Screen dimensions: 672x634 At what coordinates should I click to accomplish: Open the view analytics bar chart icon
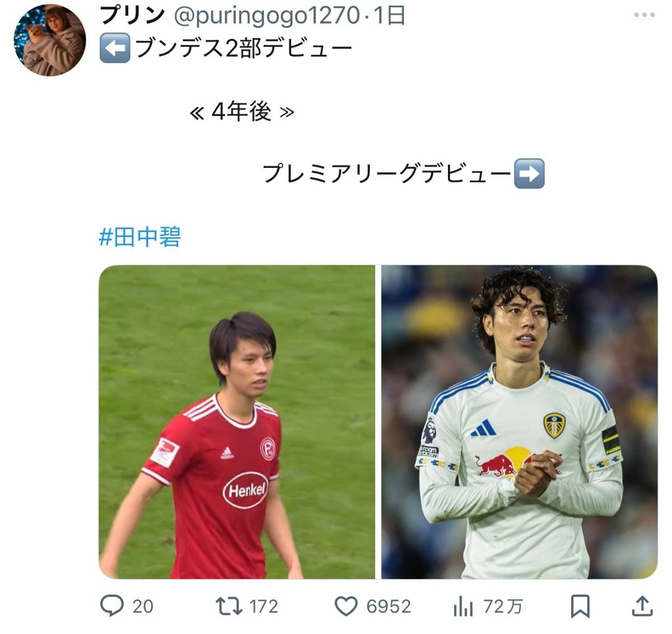(463, 606)
